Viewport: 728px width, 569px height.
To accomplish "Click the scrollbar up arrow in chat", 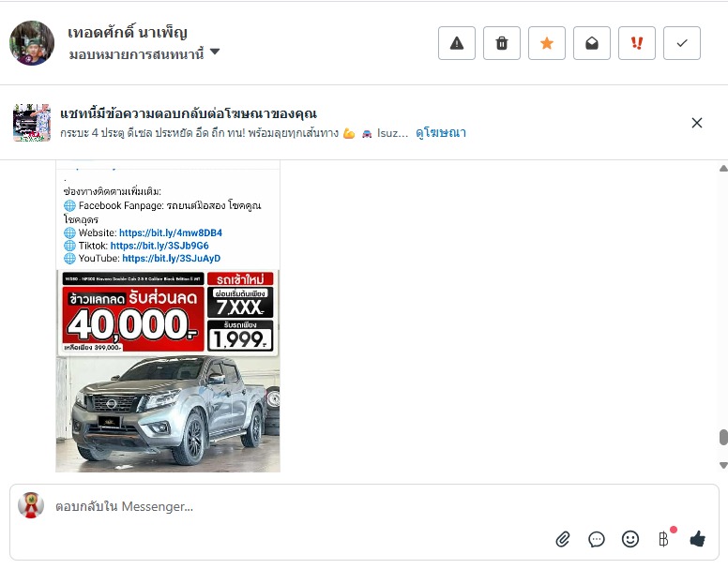I will [723, 169].
